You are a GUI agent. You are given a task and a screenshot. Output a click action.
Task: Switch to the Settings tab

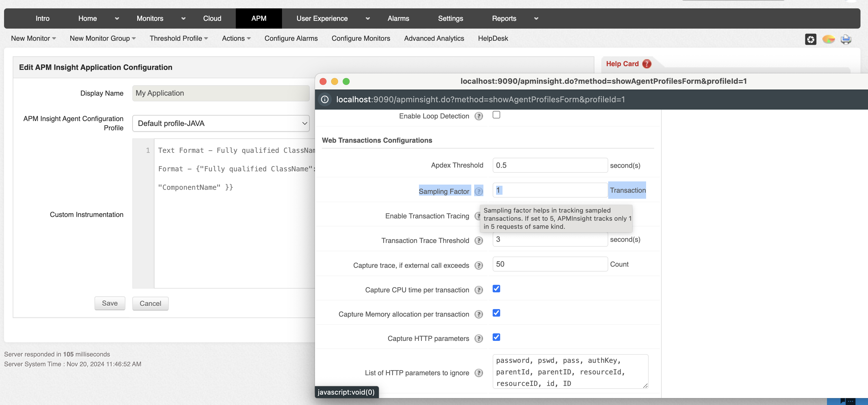pyautogui.click(x=450, y=18)
